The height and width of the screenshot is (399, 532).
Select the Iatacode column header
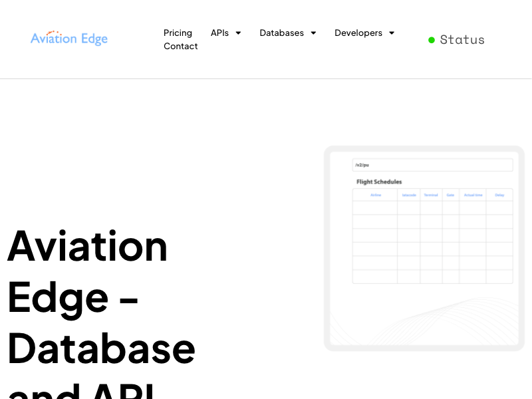[x=409, y=195]
